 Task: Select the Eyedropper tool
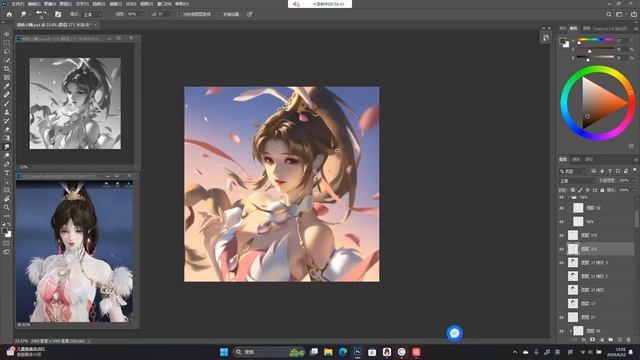point(7,86)
